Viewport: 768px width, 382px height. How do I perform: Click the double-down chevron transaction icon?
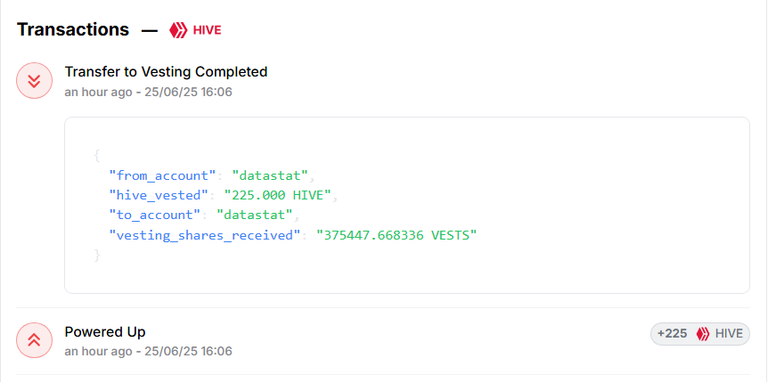pyautogui.click(x=34, y=81)
